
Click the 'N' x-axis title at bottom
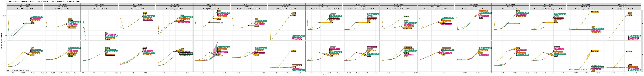point(324,74)
